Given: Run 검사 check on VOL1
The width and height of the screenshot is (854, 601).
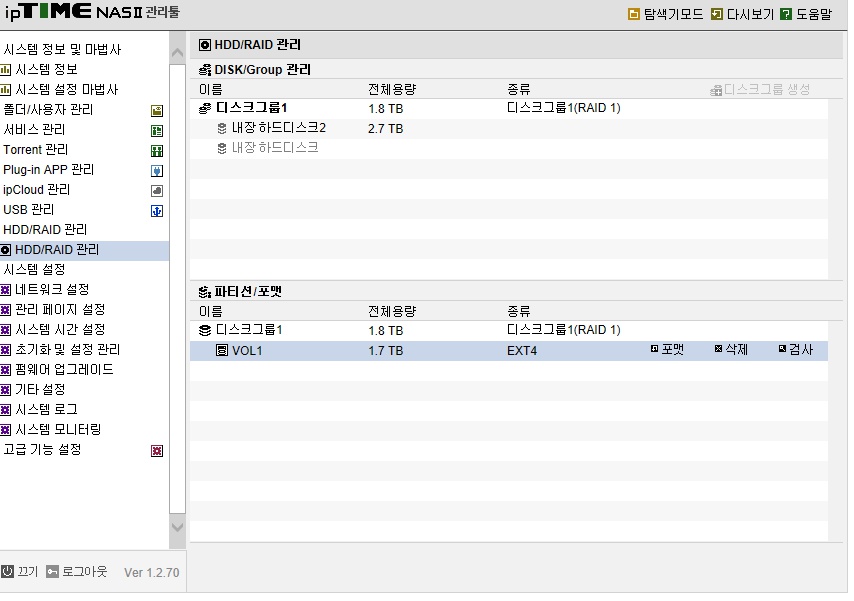Looking at the screenshot, I should coord(796,349).
